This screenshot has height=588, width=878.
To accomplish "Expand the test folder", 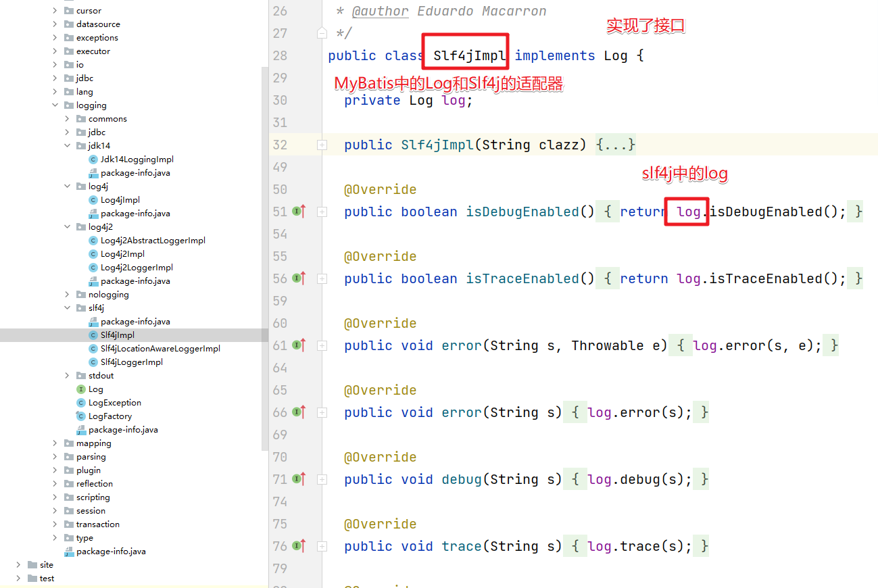I will click(18, 579).
